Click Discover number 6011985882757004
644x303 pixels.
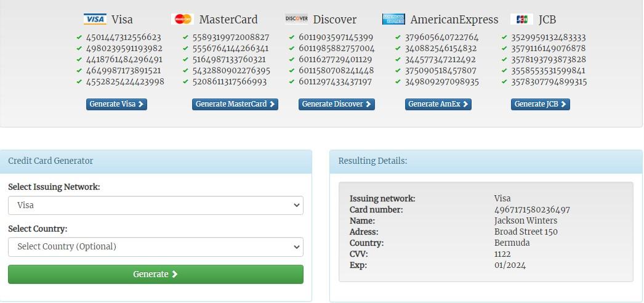point(337,49)
